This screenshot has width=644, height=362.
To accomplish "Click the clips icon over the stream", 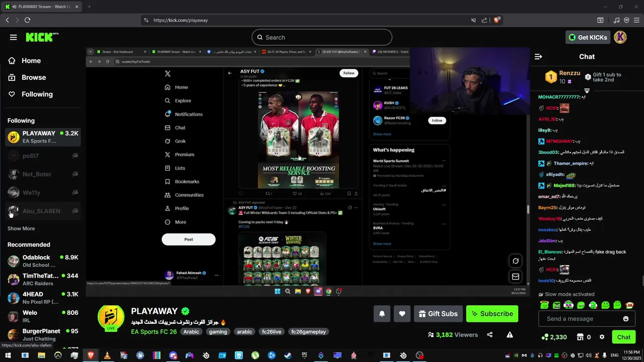I will click(x=516, y=260).
